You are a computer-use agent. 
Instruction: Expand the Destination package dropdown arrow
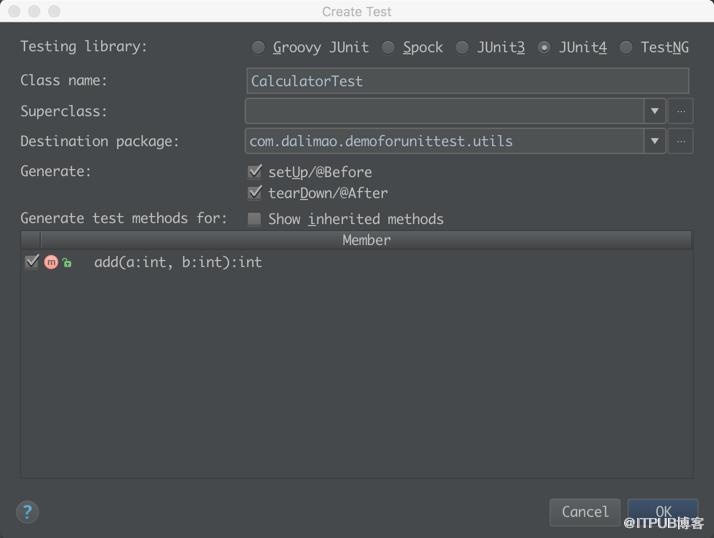pos(654,141)
